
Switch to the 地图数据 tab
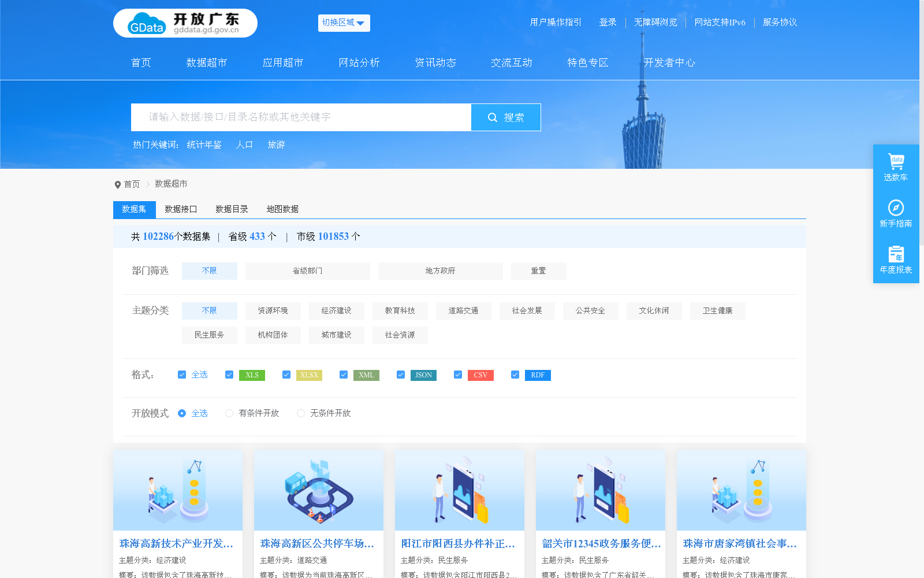tap(282, 209)
